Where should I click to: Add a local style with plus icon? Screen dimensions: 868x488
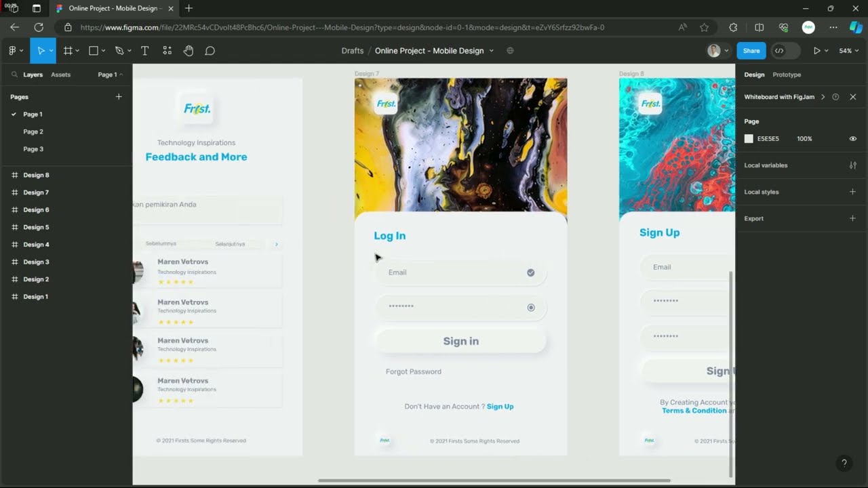coord(853,192)
